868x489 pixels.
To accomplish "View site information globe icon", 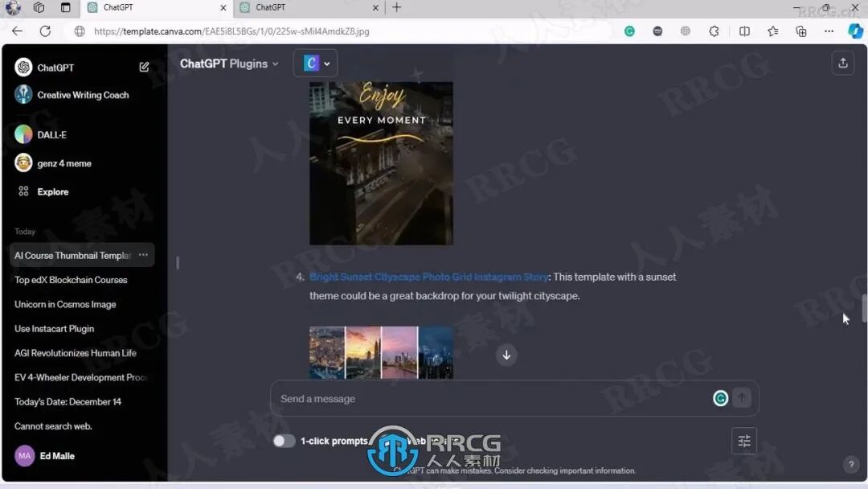I will (80, 31).
